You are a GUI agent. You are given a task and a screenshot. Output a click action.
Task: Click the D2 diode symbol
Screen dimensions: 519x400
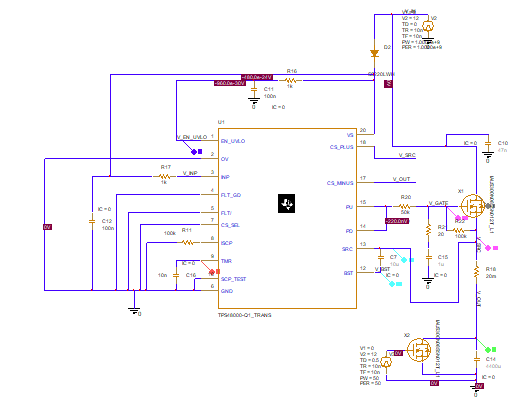click(x=374, y=53)
